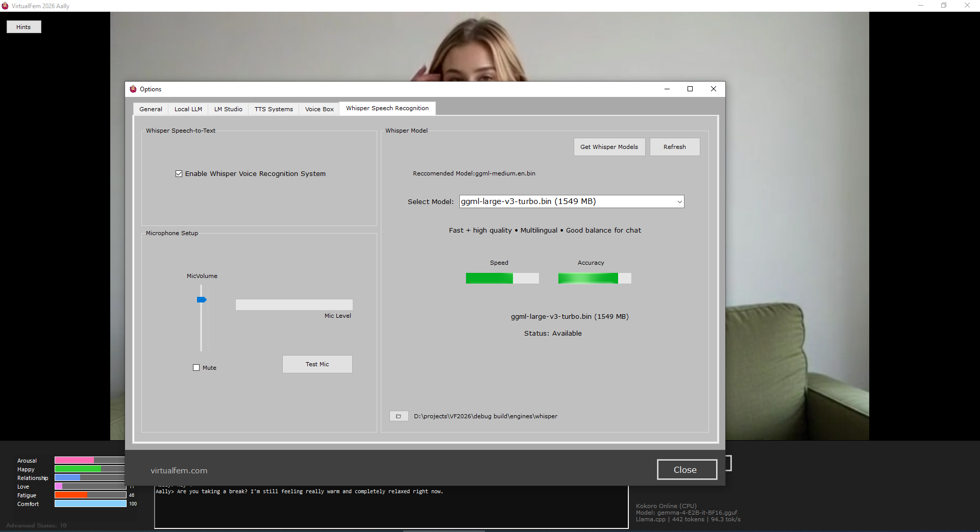Click the chat output text area
This screenshot has width=980, height=532.
391,507
